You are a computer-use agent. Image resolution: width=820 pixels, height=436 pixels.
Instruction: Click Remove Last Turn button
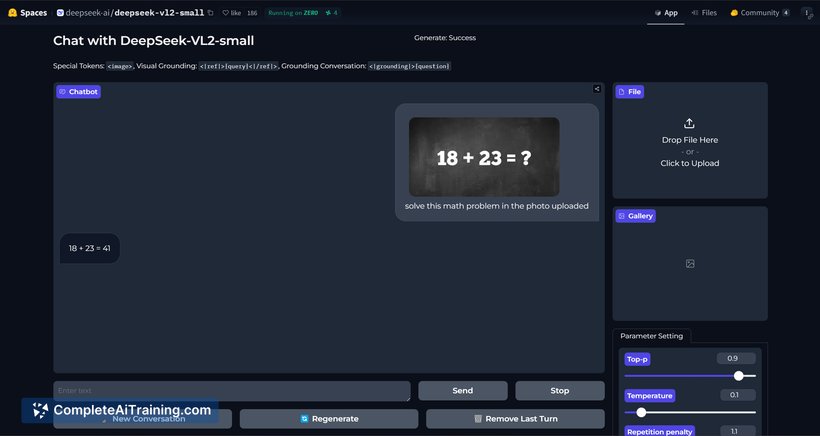point(515,419)
